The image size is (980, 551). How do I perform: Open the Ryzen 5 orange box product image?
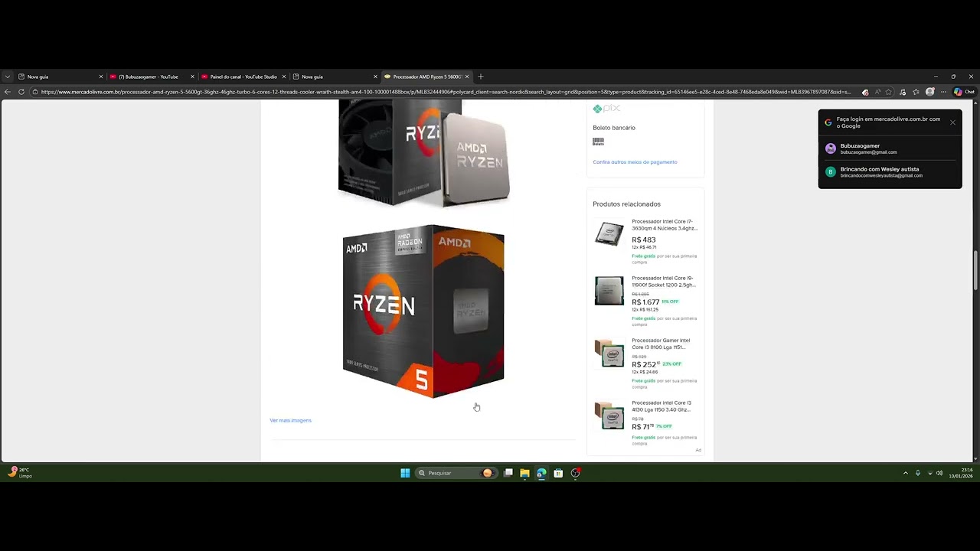coord(423,311)
